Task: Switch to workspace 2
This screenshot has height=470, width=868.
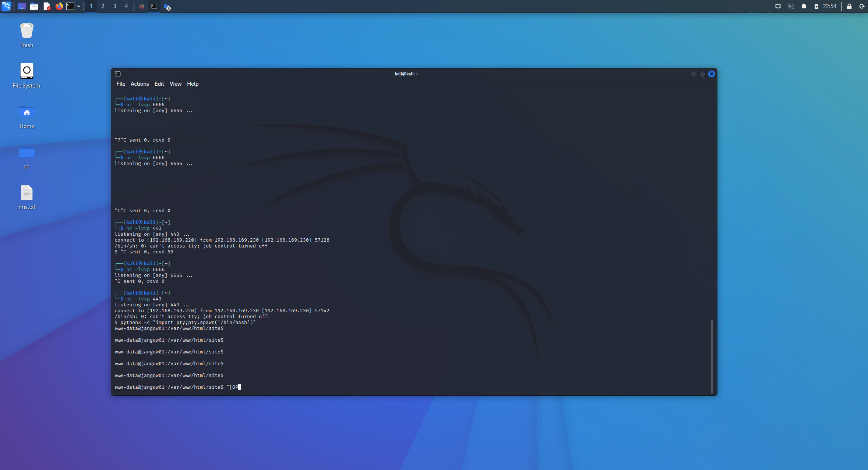Action: (x=103, y=6)
